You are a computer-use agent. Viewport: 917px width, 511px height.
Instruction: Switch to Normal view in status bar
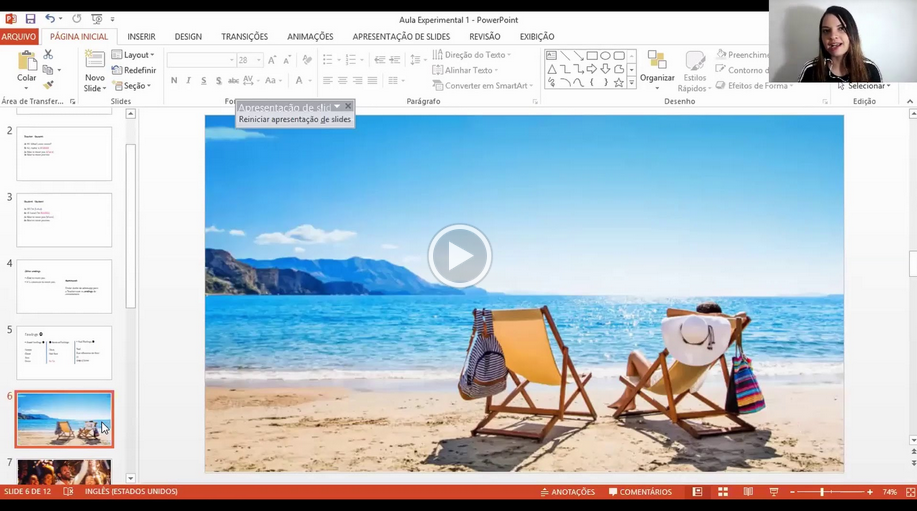697,492
